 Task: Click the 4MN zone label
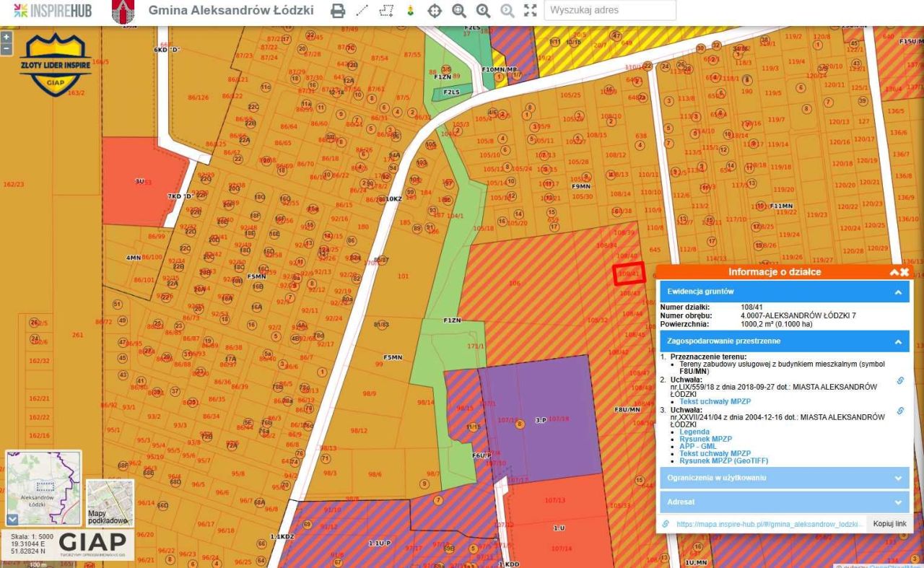(134, 258)
